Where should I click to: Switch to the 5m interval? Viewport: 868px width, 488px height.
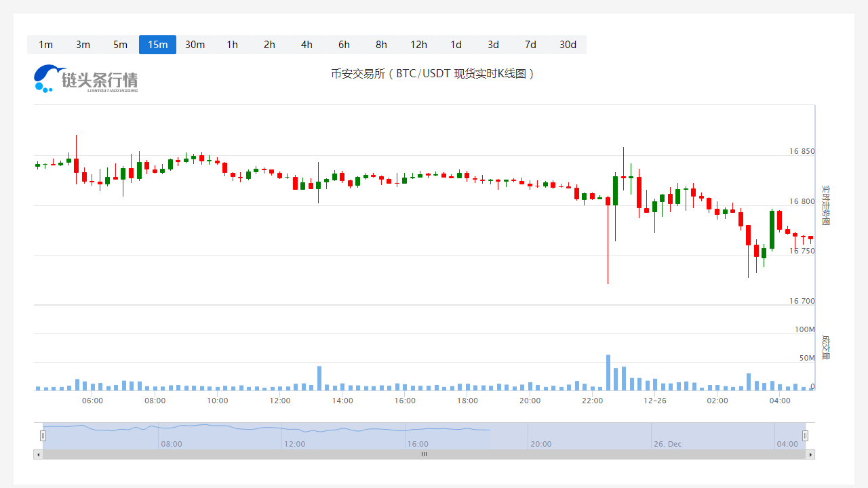coord(120,45)
